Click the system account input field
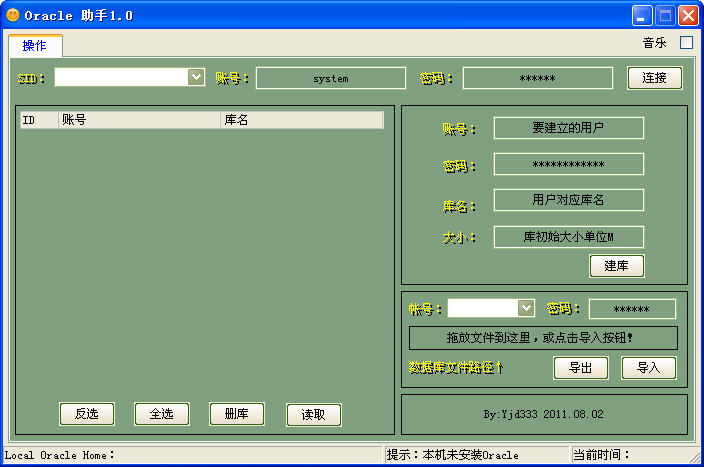The height and width of the screenshot is (467, 704). (331, 78)
